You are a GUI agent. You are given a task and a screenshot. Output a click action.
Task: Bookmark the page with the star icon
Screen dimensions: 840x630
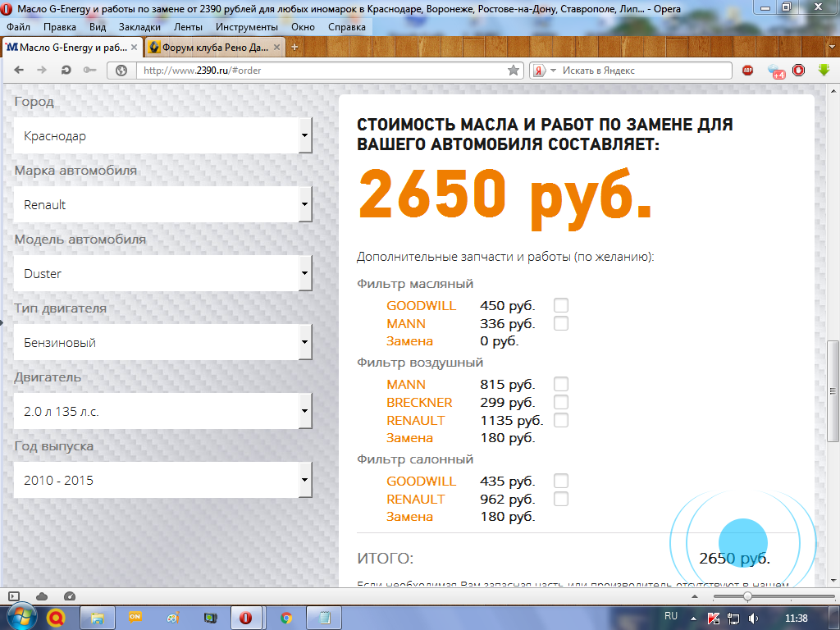pos(514,71)
